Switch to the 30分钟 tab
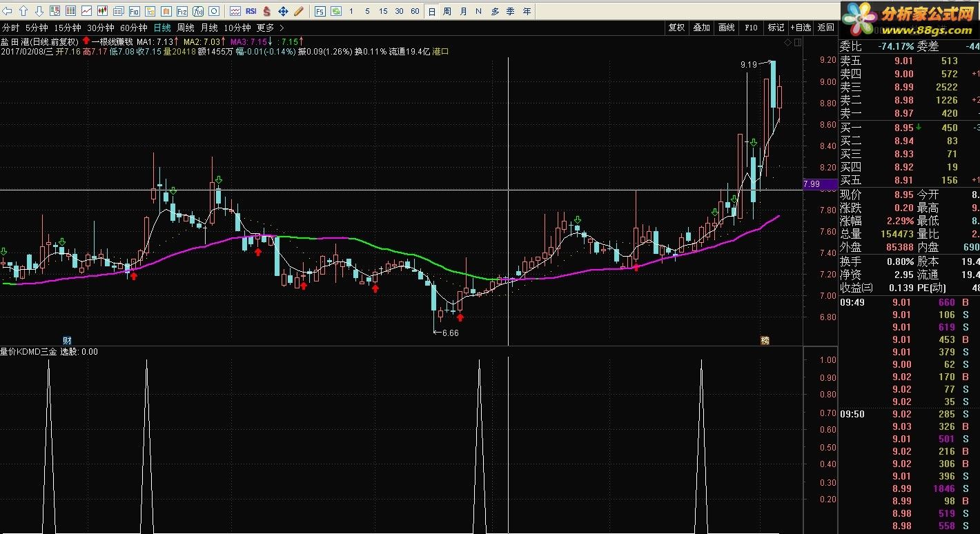This screenshot has height=534, width=980. coord(101,28)
